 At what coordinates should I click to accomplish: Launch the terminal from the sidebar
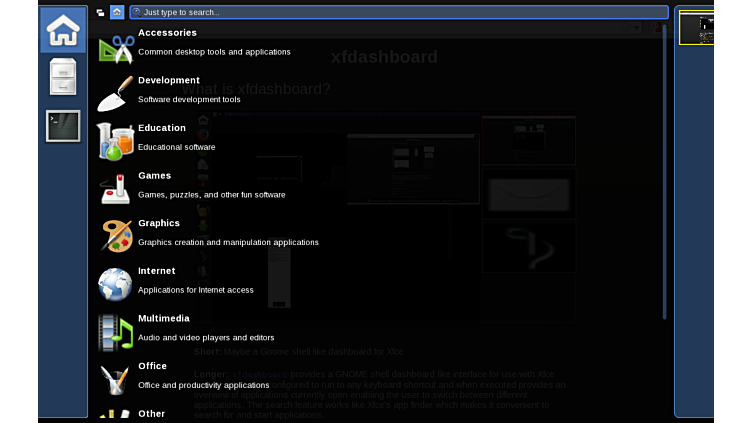[63, 126]
